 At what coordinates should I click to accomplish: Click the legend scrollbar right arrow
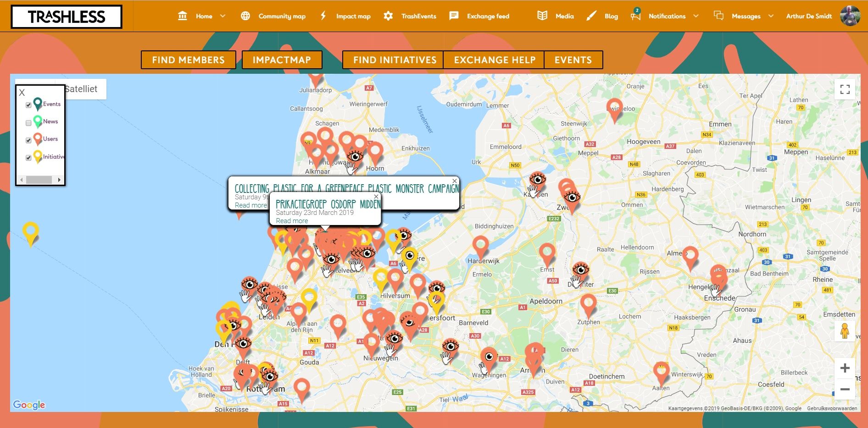point(59,180)
